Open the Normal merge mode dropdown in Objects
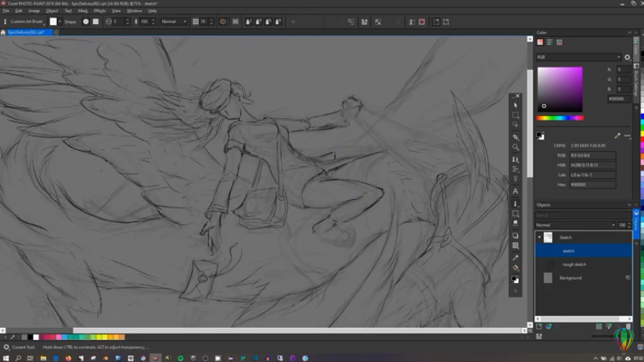The width and height of the screenshot is (644, 362). pyautogui.click(x=575, y=225)
